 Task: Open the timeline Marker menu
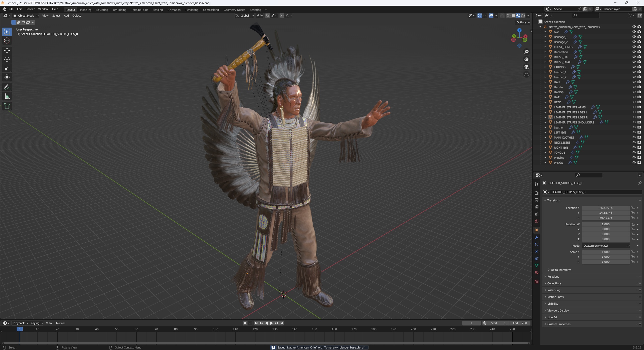pos(60,323)
